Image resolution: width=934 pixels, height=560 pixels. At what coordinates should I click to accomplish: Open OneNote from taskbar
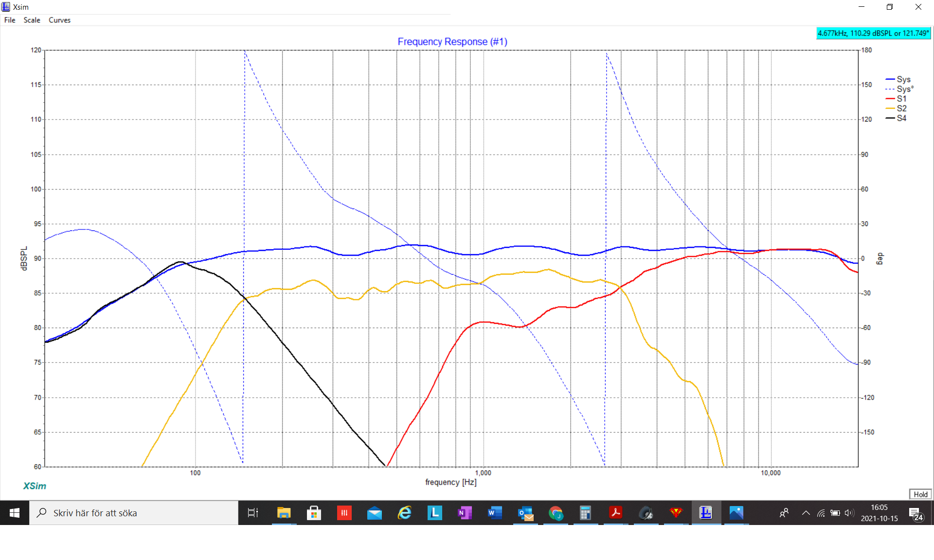[465, 513]
